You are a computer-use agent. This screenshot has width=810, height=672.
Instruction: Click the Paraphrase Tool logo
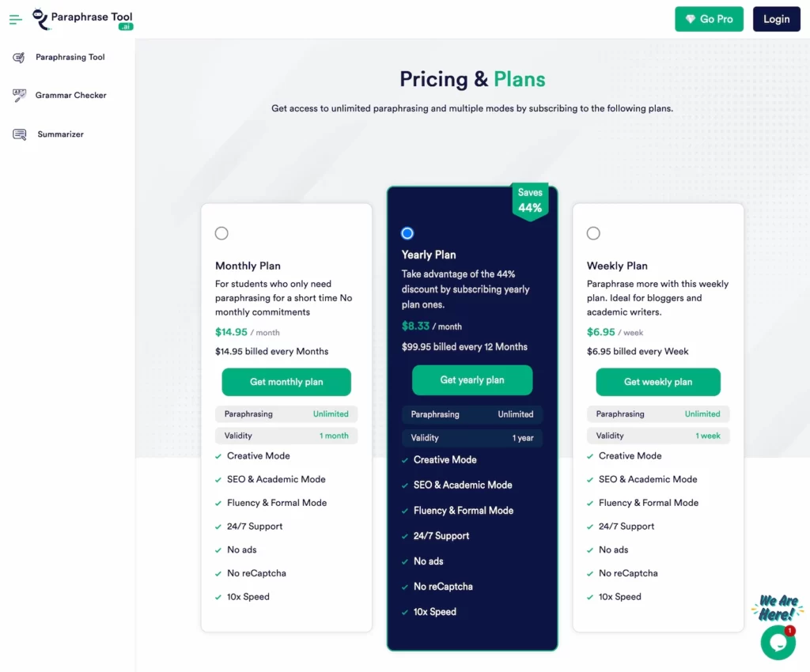[81, 19]
